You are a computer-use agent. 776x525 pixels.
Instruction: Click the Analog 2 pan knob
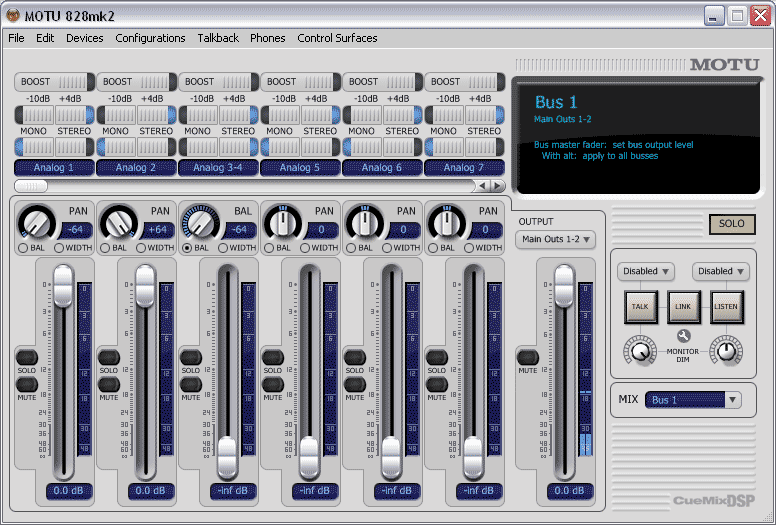tap(119, 223)
